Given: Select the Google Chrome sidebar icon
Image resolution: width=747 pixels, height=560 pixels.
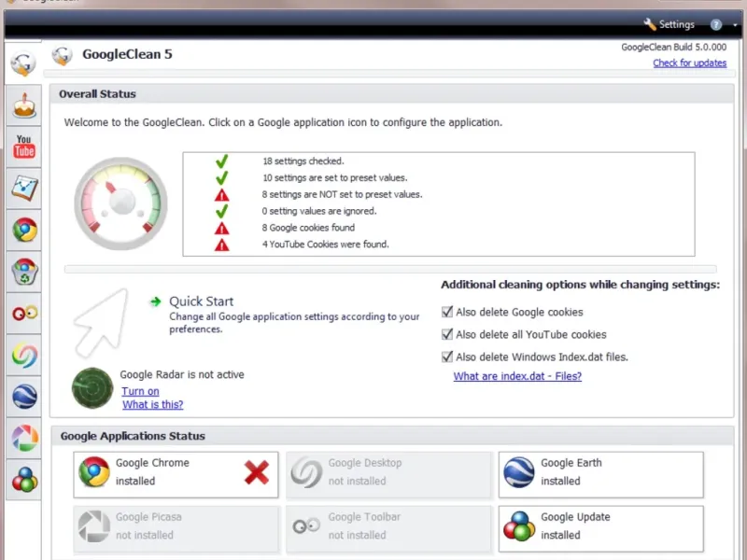Looking at the screenshot, I should click(x=24, y=230).
